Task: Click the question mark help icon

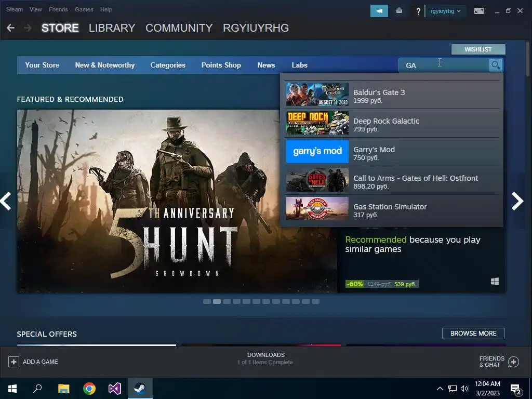Action: 418,11
